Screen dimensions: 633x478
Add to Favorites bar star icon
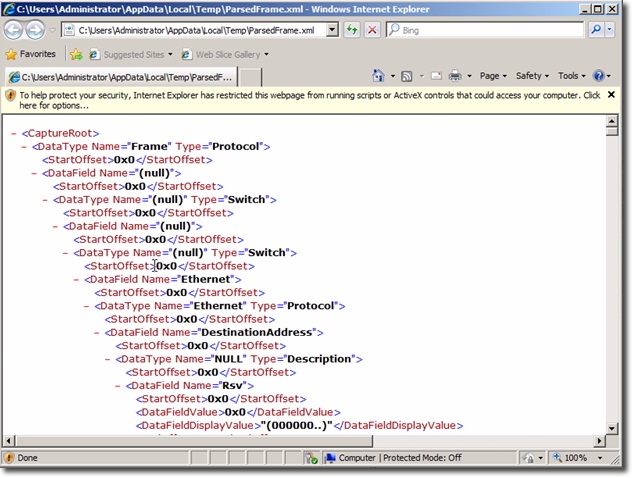tap(76, 55)
